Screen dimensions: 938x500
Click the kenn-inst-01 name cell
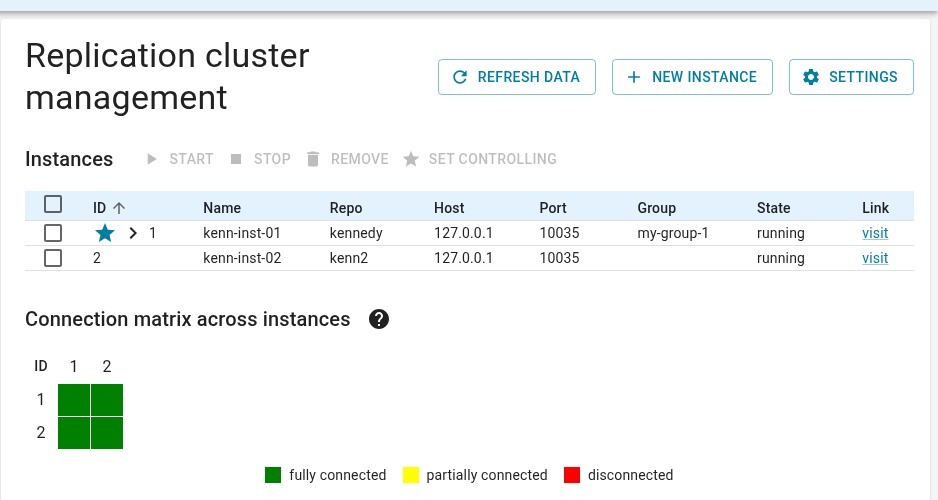coord(242,233)
